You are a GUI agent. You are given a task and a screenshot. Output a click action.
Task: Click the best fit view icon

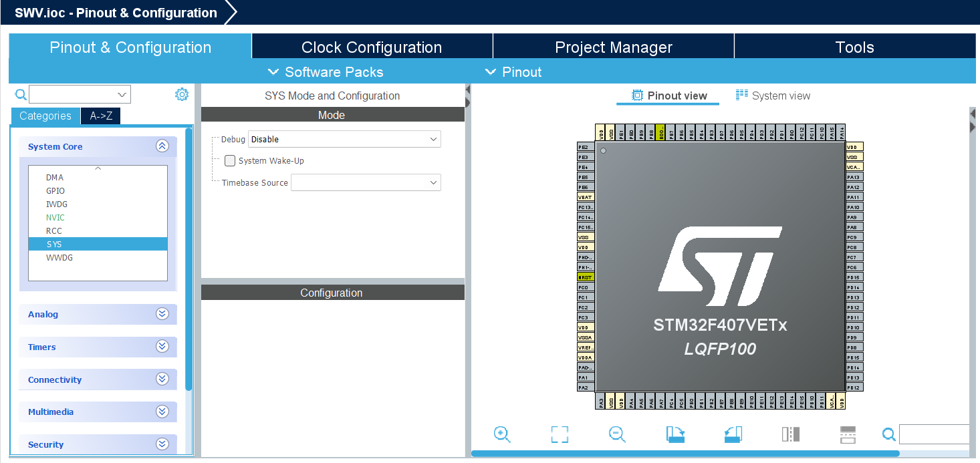[x=560, y=434]
